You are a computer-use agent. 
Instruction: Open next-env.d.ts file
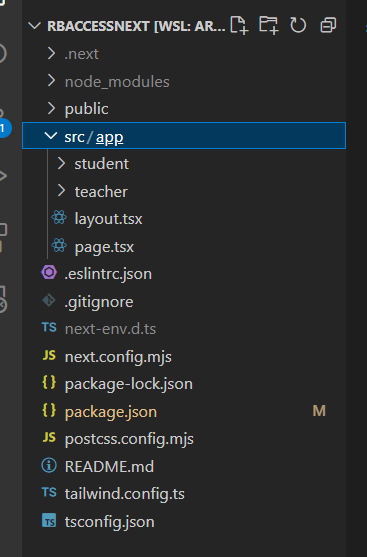tap(110, 329)
